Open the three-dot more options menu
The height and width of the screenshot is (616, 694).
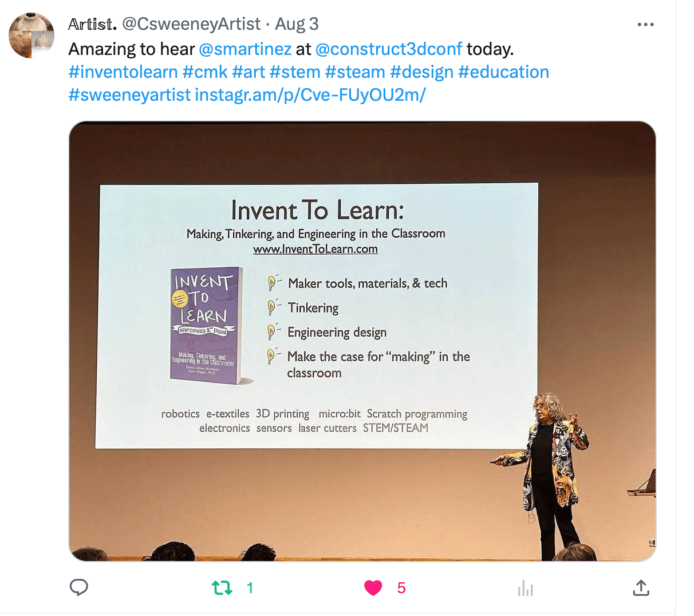(x=645, y=25)
